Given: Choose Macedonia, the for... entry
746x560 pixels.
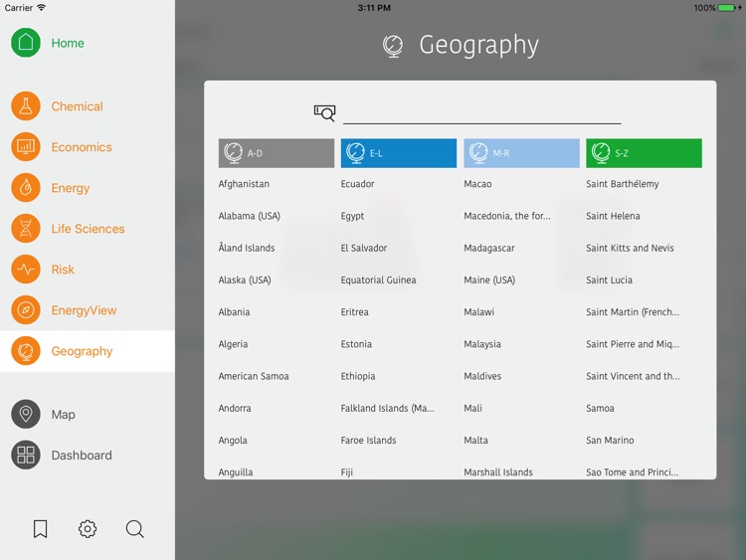Looking at the screenshot, I should [x=507, y=216].
